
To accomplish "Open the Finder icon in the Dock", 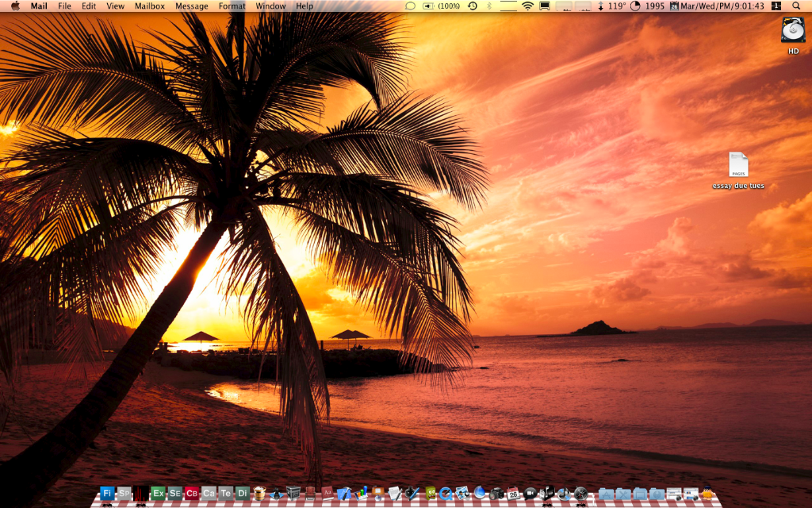I will click(106, 493).
